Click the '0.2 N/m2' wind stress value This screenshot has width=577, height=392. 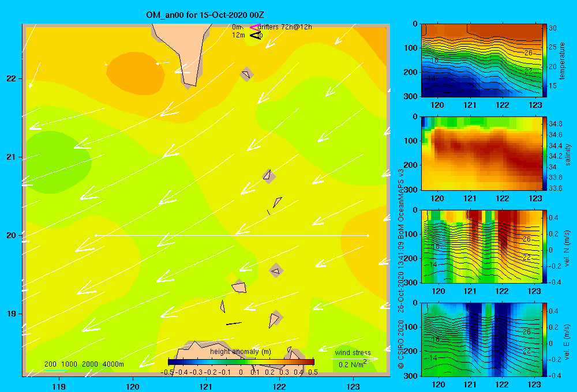click(x=353, y=364)
